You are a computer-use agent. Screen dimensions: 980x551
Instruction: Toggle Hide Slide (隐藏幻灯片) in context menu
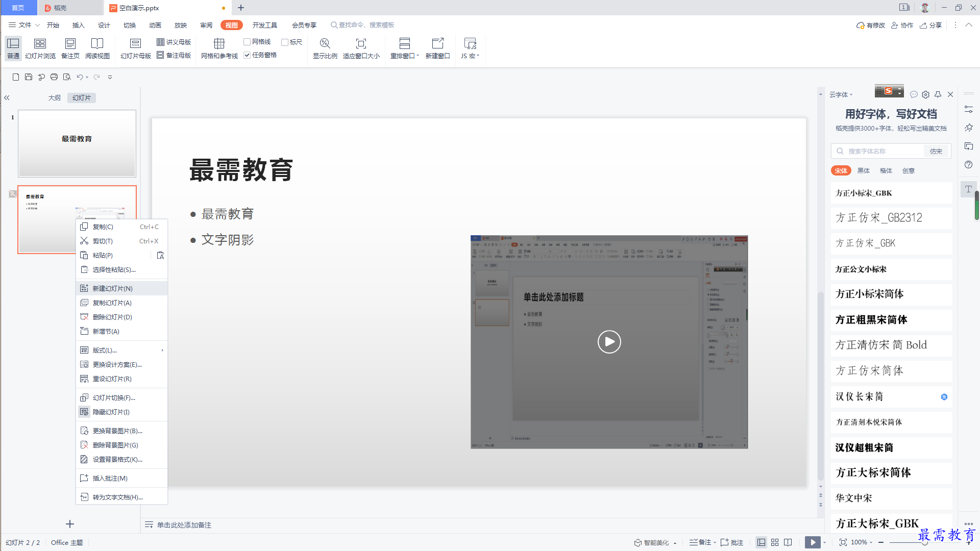[x=121, y=412]
